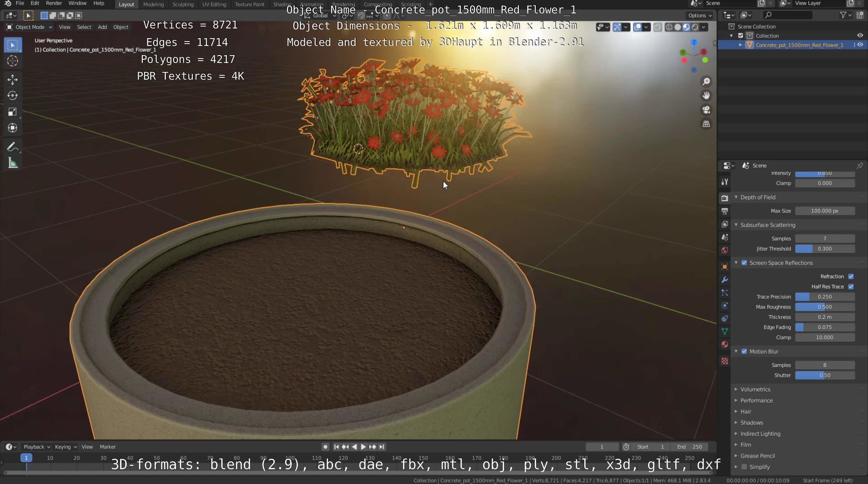Click the current frame number field
Screen dimensions: 868x484
click(x=602, y=447)
